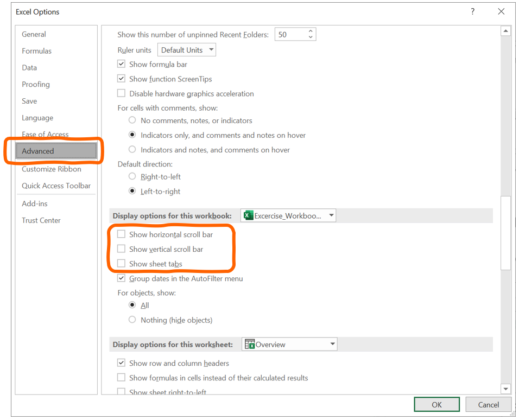Viewport: 519px width, 420px height.
Task: Click the Help question mark icon
Action: point(472,11)
